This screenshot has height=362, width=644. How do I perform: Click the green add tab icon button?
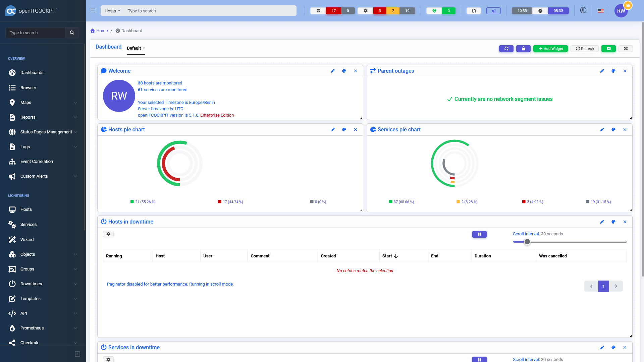point(608,49)
